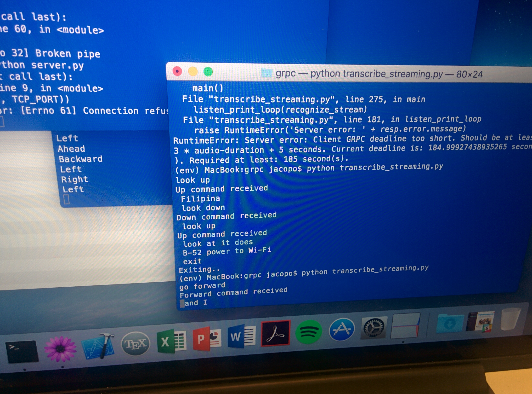The width and height of the screenshot is (532, 394).
Task: Minimize the grpc terminal window
Action: (x=193, y=71)
